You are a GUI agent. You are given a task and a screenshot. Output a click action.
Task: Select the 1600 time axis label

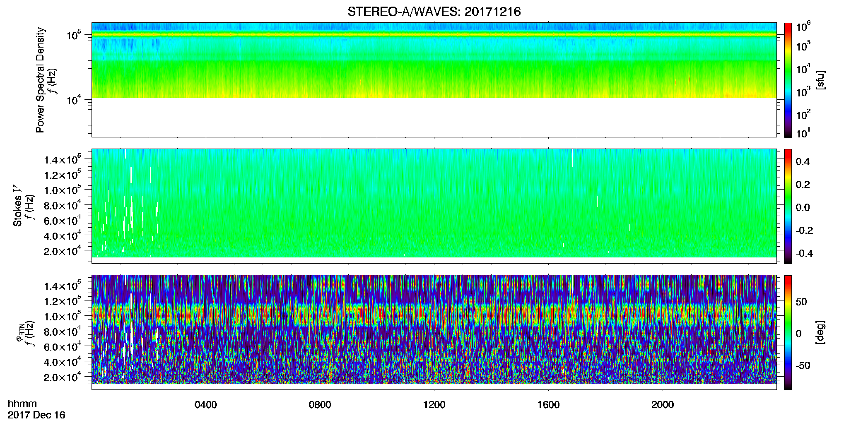(x=548, y=405)
